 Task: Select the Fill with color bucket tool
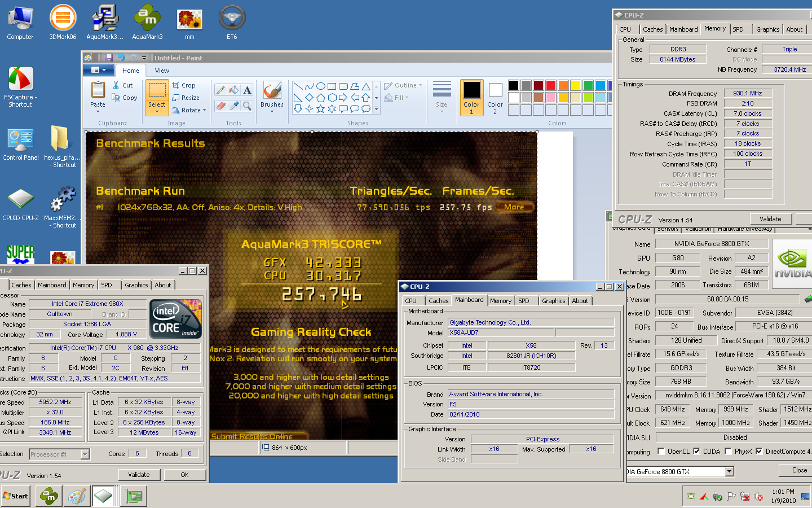[x=234, y=90]
